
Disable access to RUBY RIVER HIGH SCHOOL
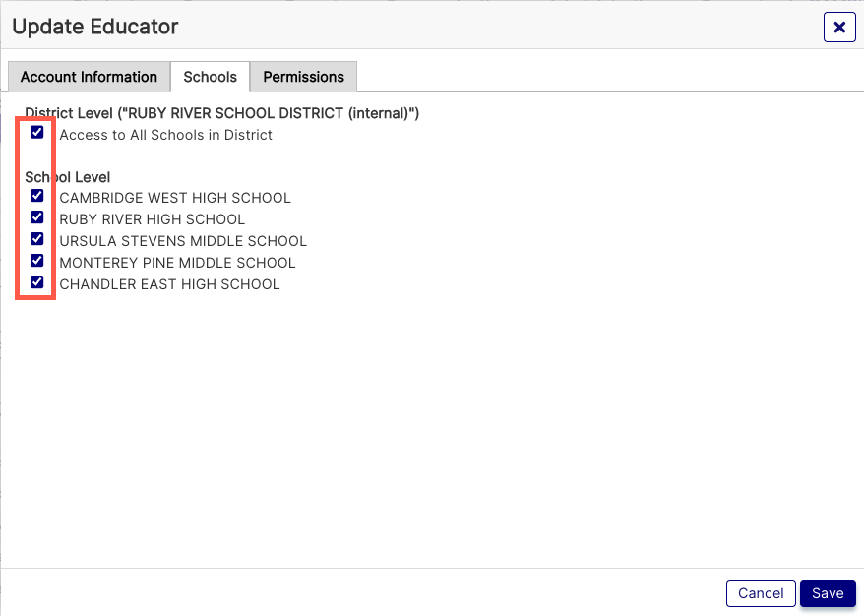[36, 217]
